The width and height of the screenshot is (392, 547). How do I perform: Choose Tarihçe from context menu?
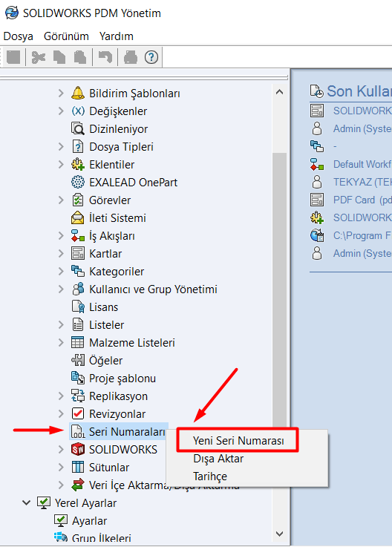[210, 476]
